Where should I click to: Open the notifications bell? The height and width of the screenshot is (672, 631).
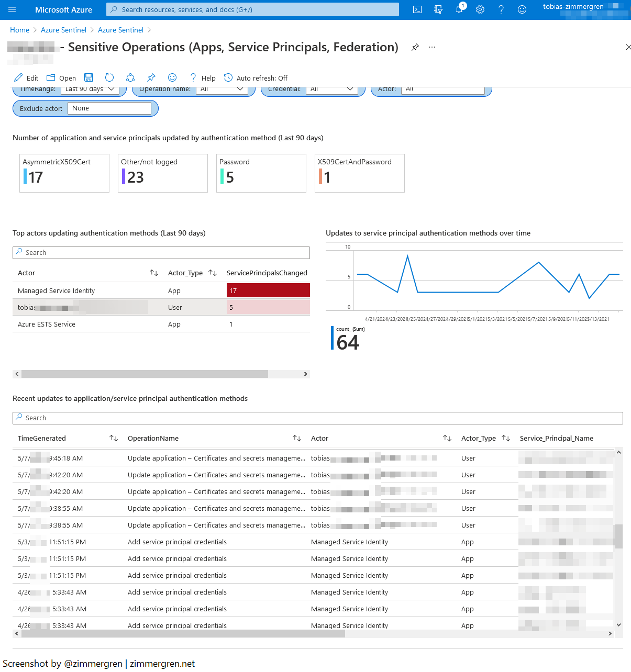coord(459,9)
